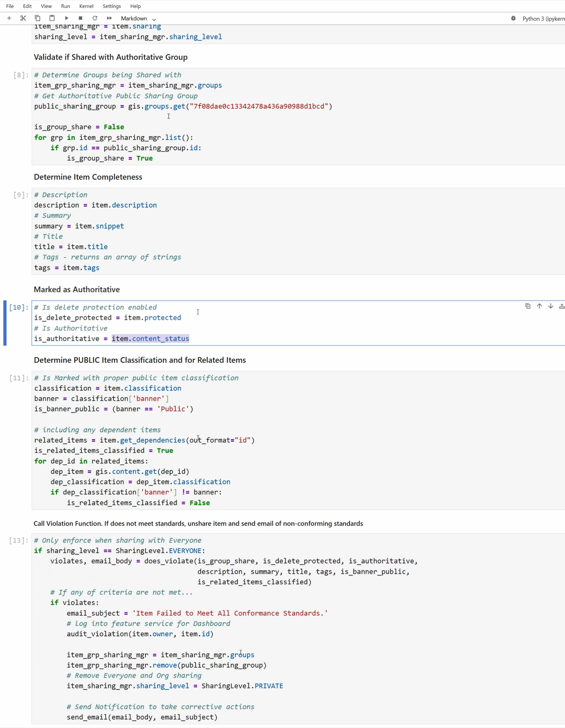Paste cell using clipboard icon
The image size is (565, 728).
(x=52, y=18)
